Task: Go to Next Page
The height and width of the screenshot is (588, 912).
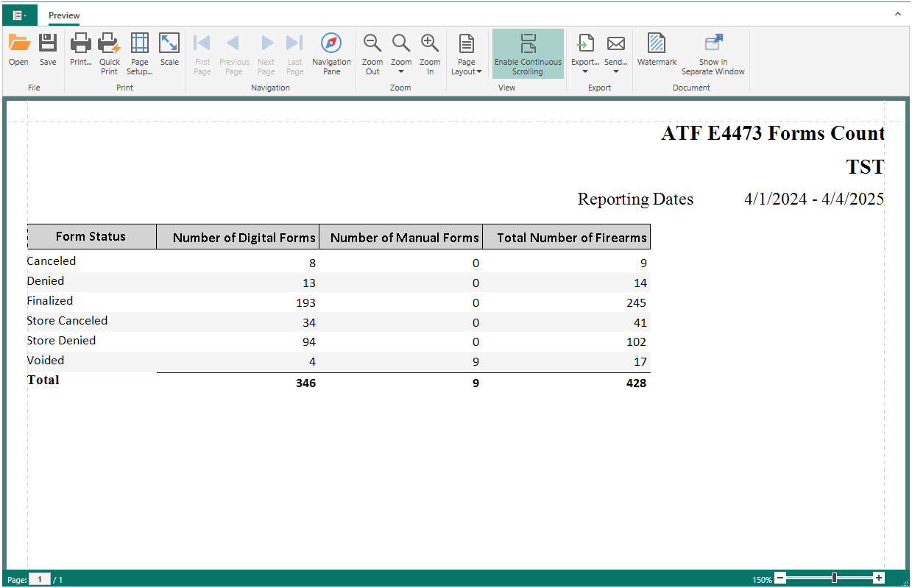Action: (266, 54)
